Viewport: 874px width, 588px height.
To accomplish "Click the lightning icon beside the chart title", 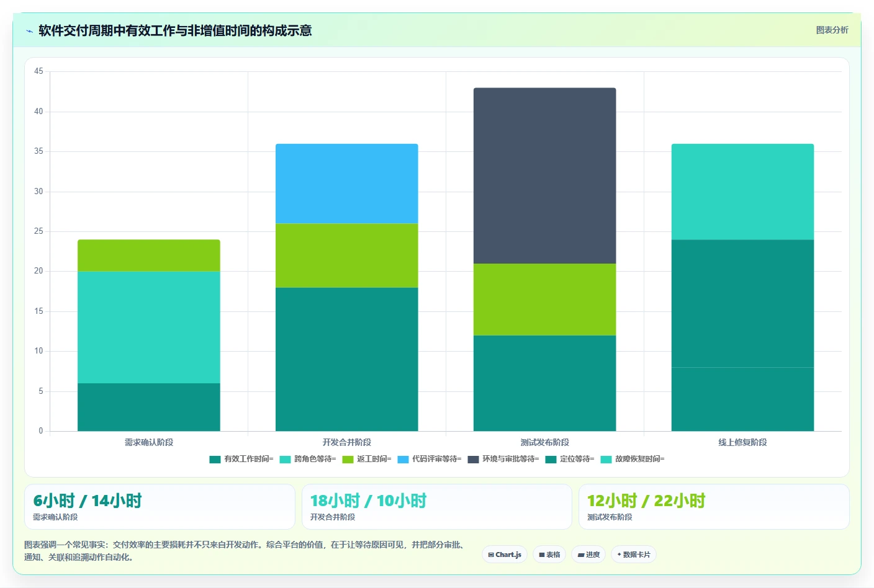I will 29,31.
